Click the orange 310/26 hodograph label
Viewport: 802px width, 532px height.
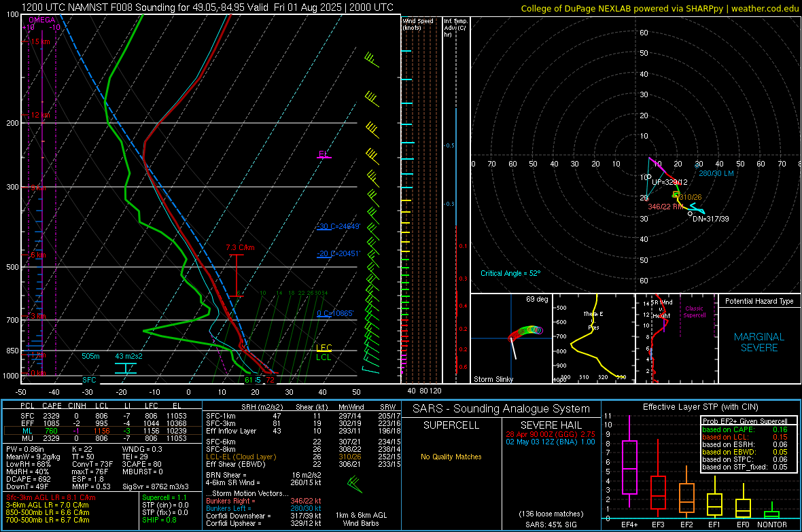point(691,197)
